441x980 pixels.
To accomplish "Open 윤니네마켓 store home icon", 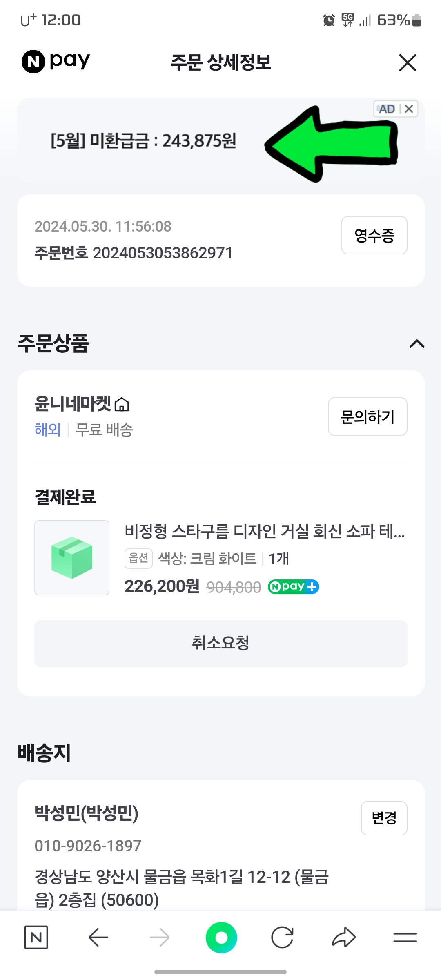I will click(x=122, y=405).
